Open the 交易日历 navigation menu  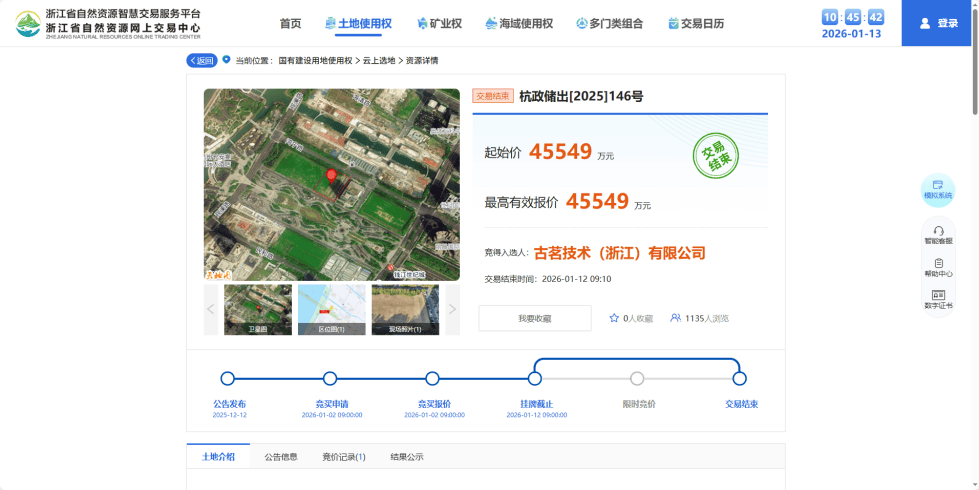point(695,23)
